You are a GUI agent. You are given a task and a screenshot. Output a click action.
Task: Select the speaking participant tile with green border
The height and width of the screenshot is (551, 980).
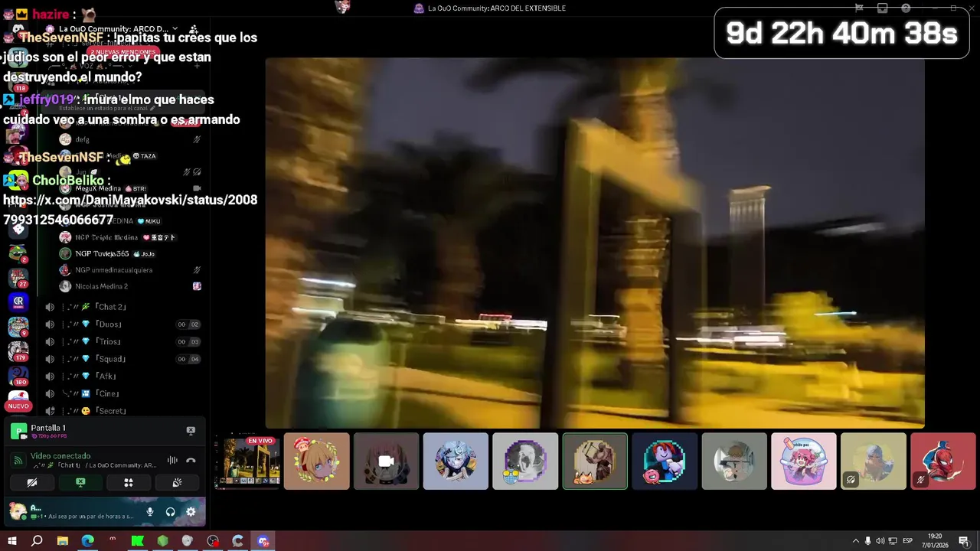point(595,461)
